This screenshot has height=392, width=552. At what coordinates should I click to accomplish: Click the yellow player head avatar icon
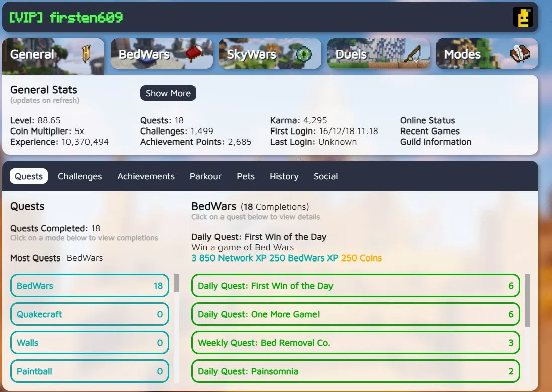pos(523,17)
